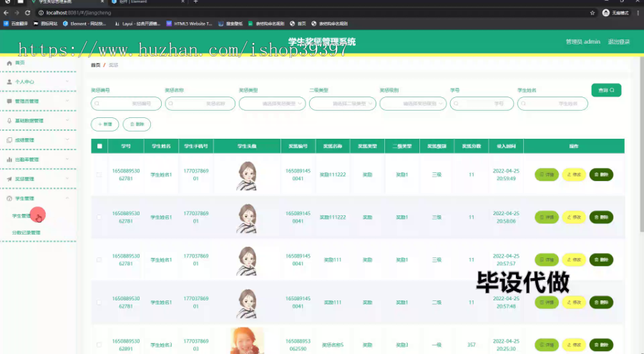Viewport: 644px width, 354px height.
Task: Click the site info icon before localhost
Action: [x=41, y=13]
